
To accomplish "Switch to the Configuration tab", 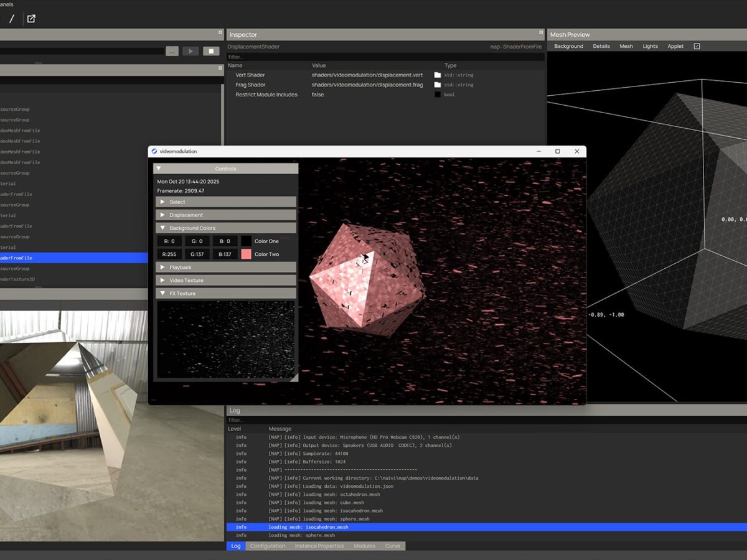I will click(268, 546).
